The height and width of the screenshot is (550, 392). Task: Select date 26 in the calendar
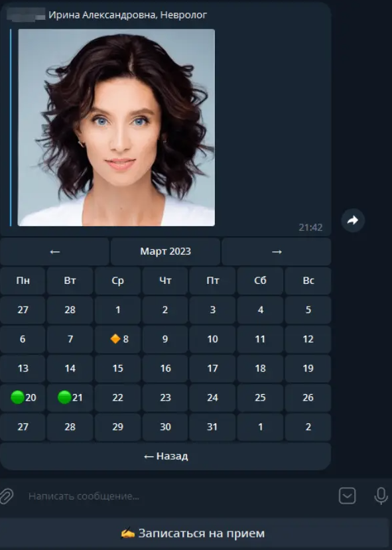click(308, 397)
